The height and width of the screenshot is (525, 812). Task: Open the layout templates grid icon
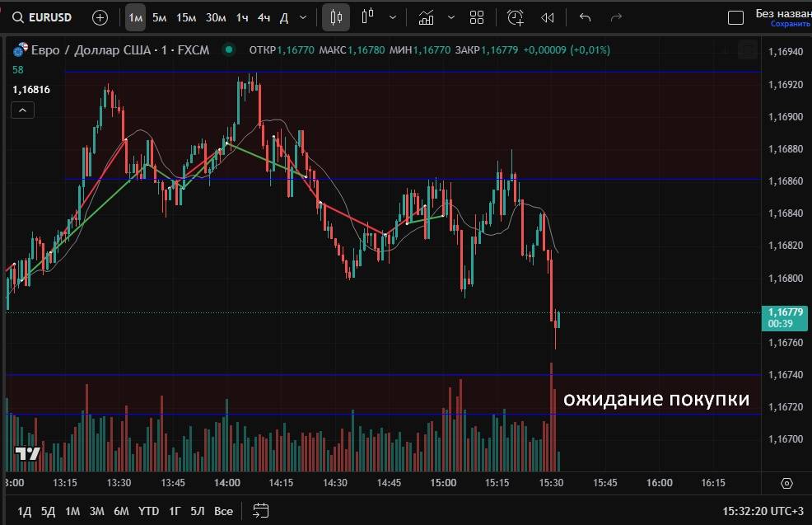pyautogui.click(x=477, y=17)
